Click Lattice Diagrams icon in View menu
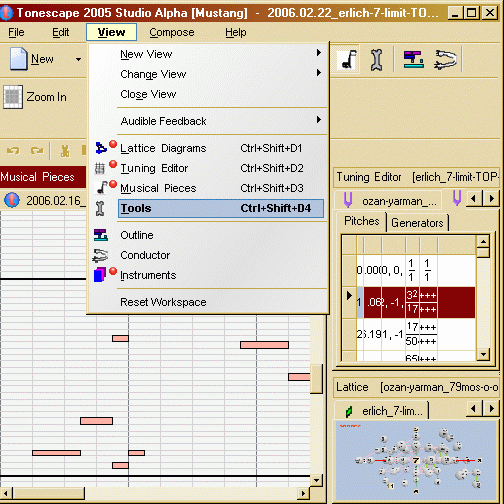This screenshot has width=504, height=504. pyautogui.click(x=101, y=148)
